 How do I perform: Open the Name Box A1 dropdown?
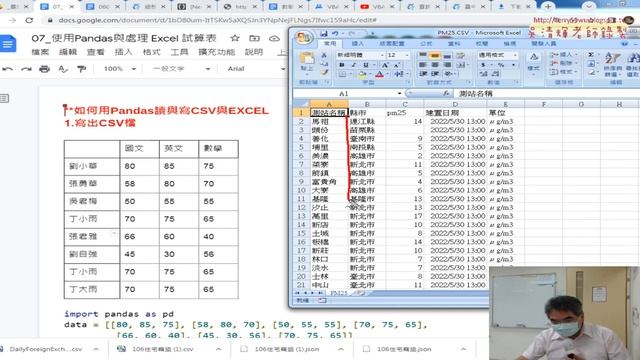click(399, 93)
